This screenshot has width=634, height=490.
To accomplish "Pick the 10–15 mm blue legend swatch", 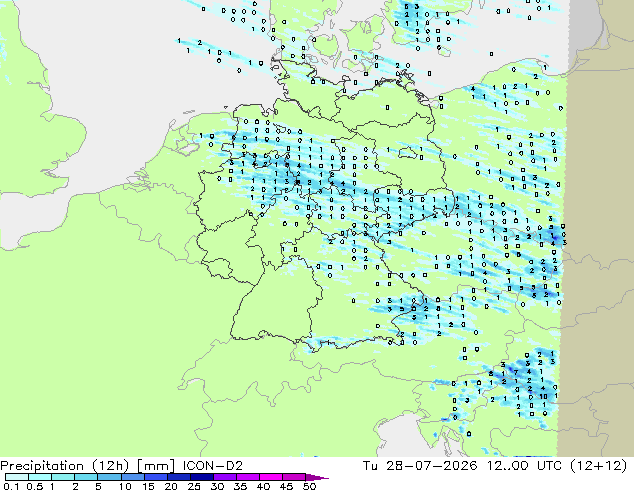I will (132, 477).
